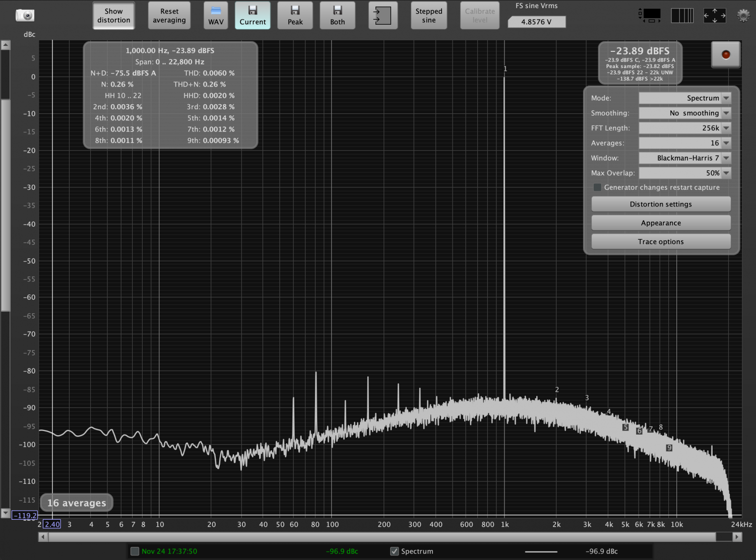Click the 9th: 0.00093 % harmonic value
The width and height of the screenshot is (756, 560).
[x=213, y=141]
